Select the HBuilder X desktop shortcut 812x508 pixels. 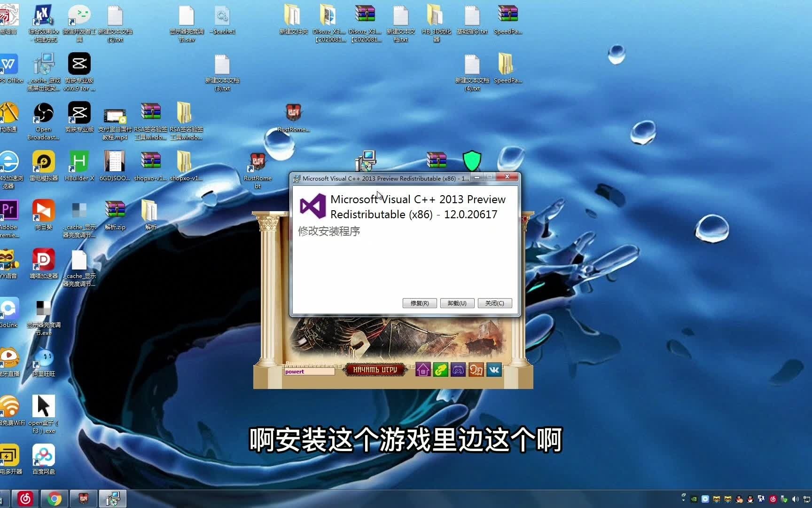pyautogui.click(x=79, y=166)
